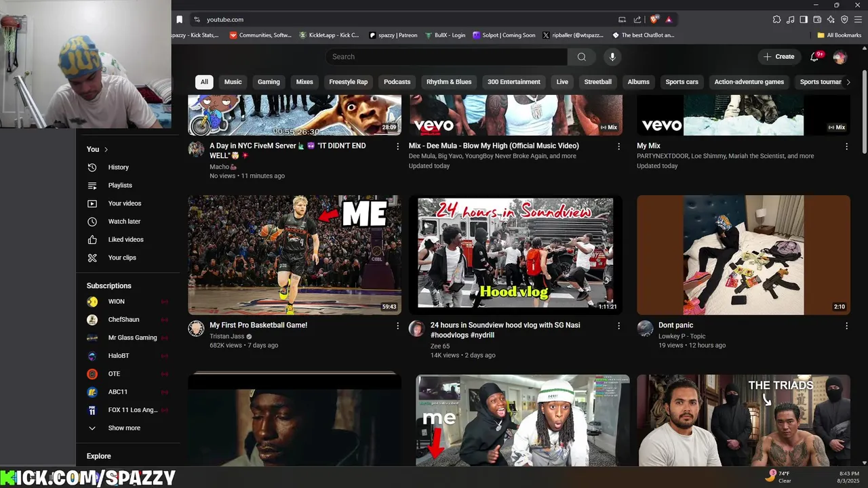The width and height of the screenshot is (868, 488).
Task: Open Zee 65 channel avatar
Action: 416,329
